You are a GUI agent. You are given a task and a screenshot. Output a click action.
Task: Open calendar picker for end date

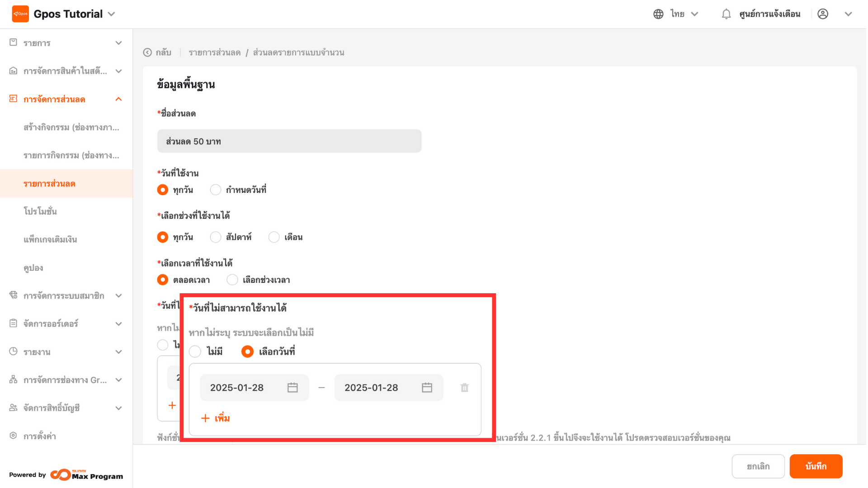[427, 388]
